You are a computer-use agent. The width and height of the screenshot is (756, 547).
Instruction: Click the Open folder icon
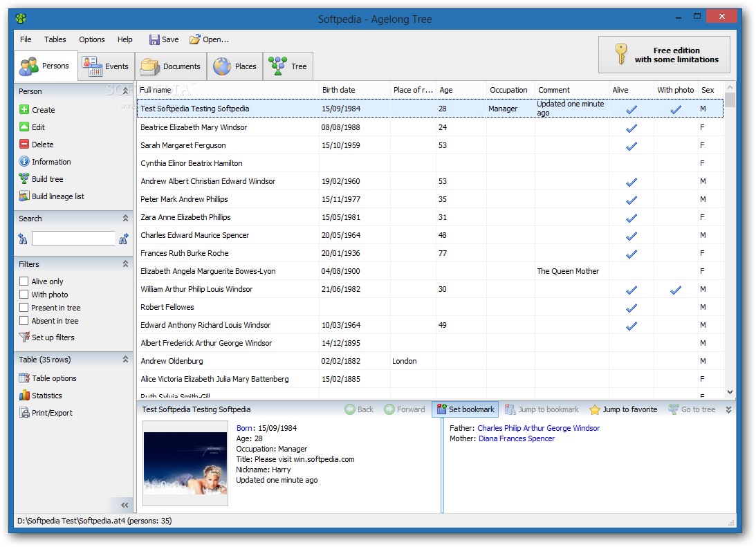coord(195,39)
